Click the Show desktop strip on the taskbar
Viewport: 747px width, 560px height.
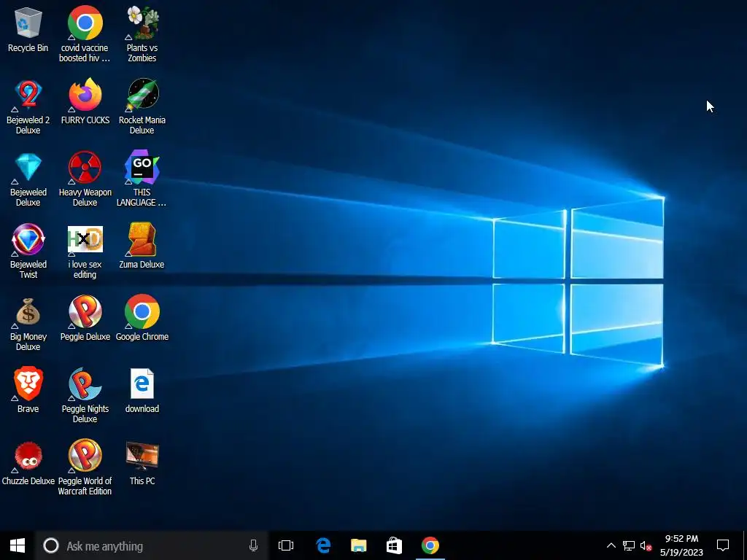click(745, 545)
